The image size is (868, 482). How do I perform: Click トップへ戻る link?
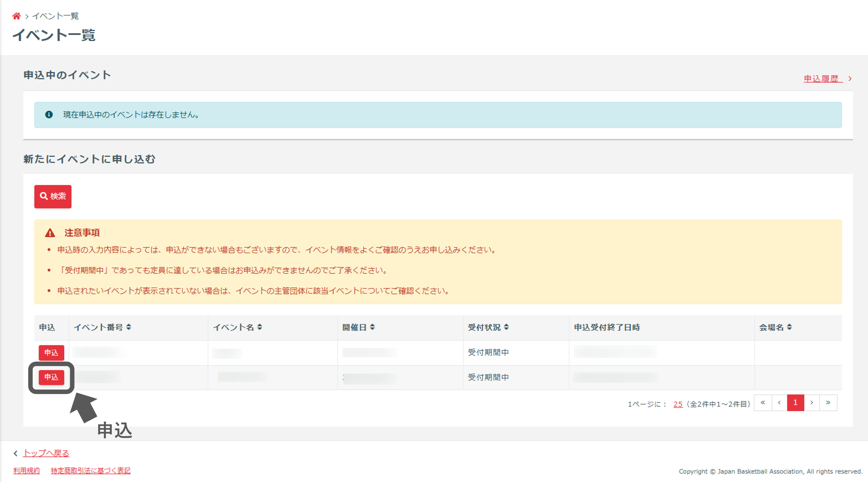(x=46, y=453)
